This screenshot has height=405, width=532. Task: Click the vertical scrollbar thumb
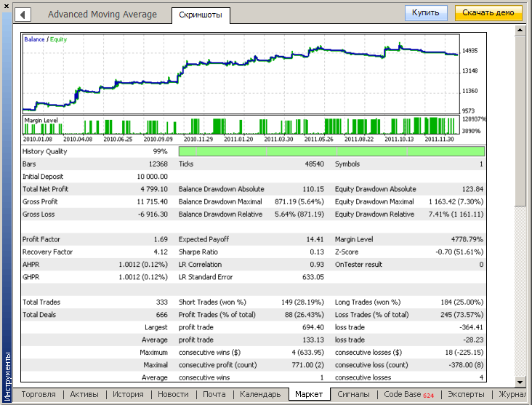pyautogui.click(x=520, y=121)
